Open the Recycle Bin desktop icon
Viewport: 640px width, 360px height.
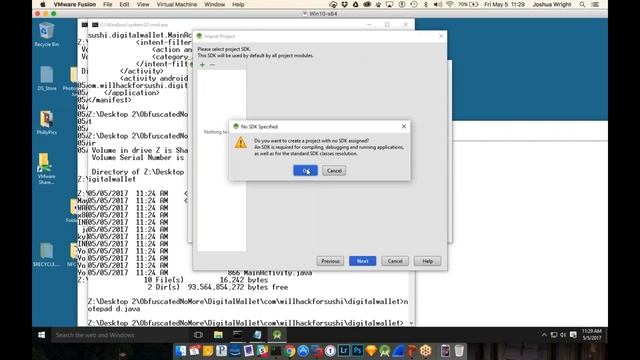(46, 35)
